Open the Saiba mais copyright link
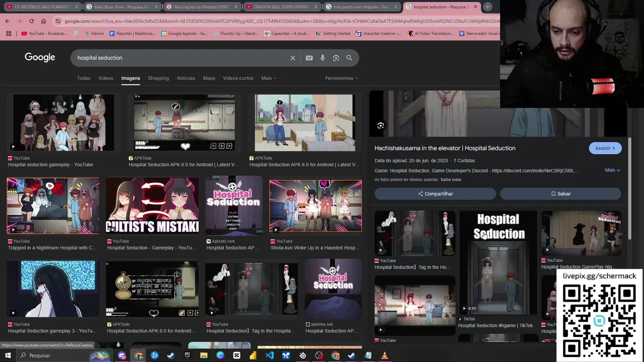This screenshot has height=362, width=644. (451, 179)
